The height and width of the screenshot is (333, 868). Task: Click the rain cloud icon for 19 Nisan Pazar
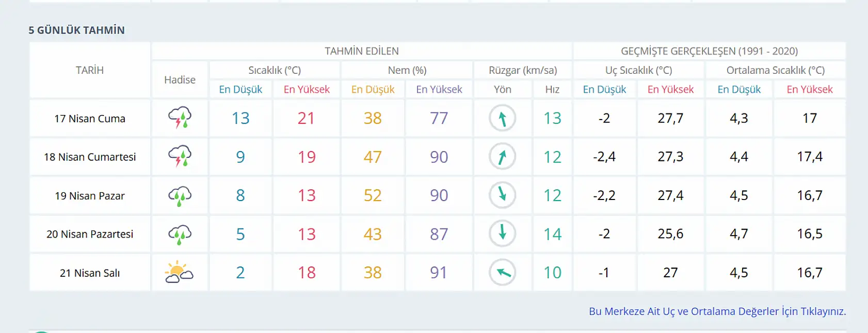point(180,195)
